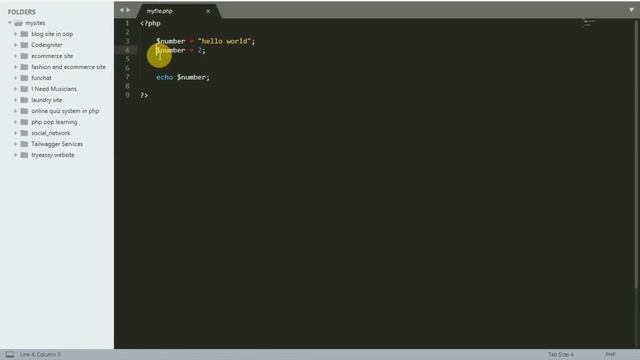This screenshot has width=640, height=360.
Task: Click the minimap code preview
Action: pyautogui.click(x=589, y=22)
